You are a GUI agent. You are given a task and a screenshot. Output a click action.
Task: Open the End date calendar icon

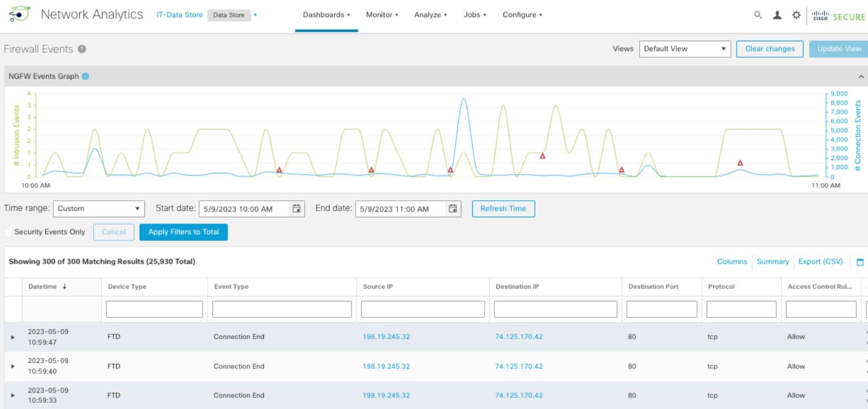point(452,209)
